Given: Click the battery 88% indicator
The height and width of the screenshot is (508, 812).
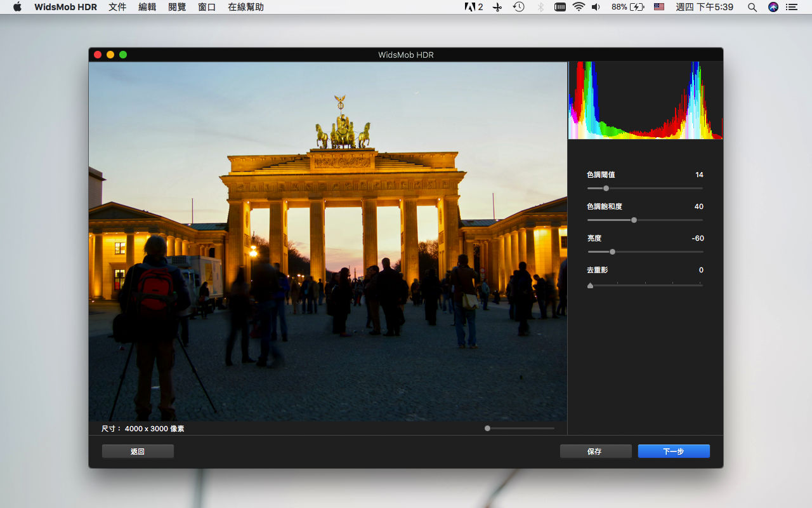Looking at the screenshot, I should (627, 7).
